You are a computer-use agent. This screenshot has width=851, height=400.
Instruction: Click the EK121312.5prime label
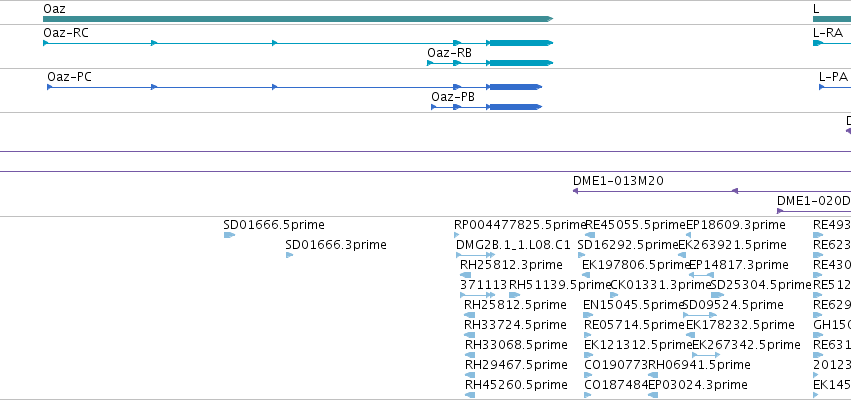[x=638, y=345]
